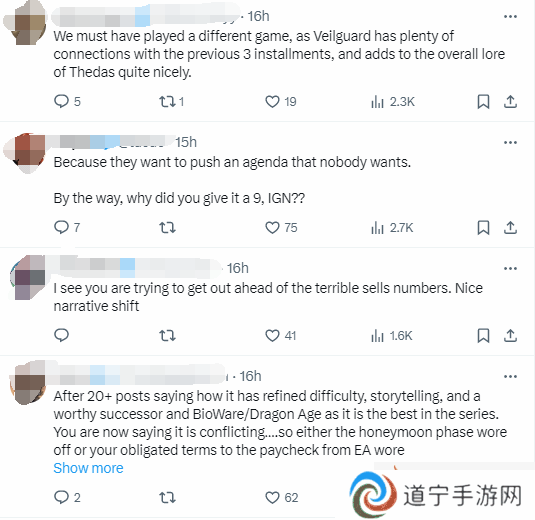The height and width of the screenshot is (520, 535).
Task: Open more menu on the 15h tweet
Action: coord(510,142)
